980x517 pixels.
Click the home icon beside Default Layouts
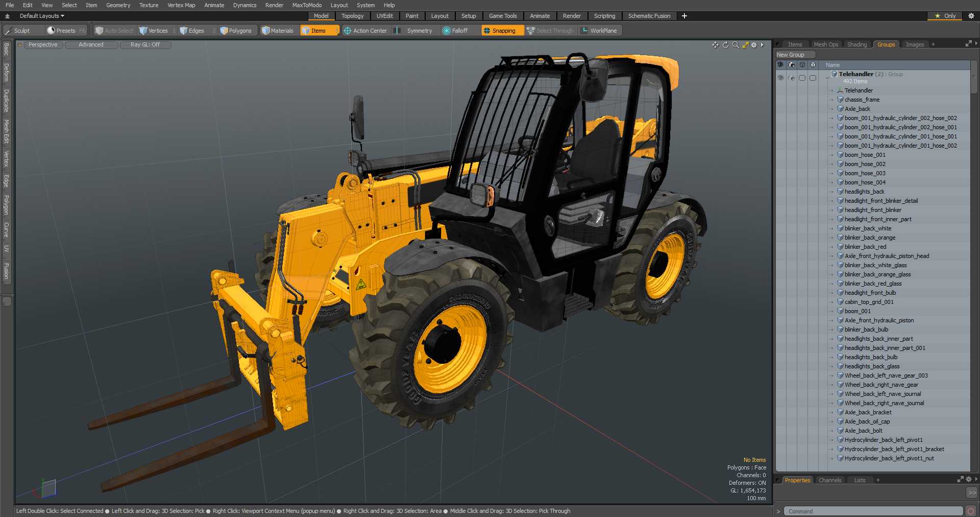pos(7,16)
